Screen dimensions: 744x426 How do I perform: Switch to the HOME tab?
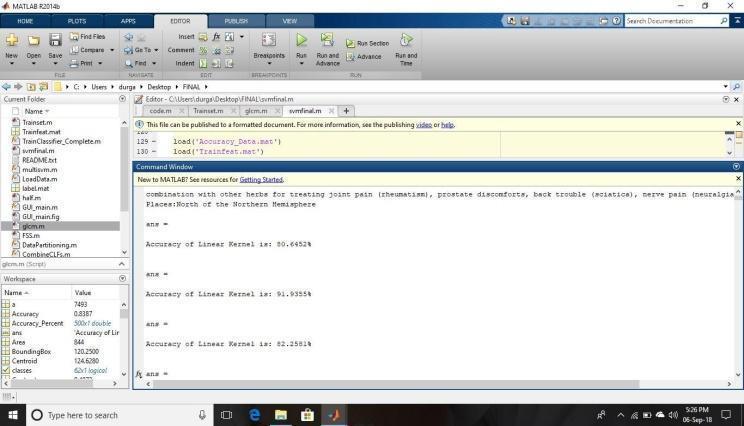point(25,21)
